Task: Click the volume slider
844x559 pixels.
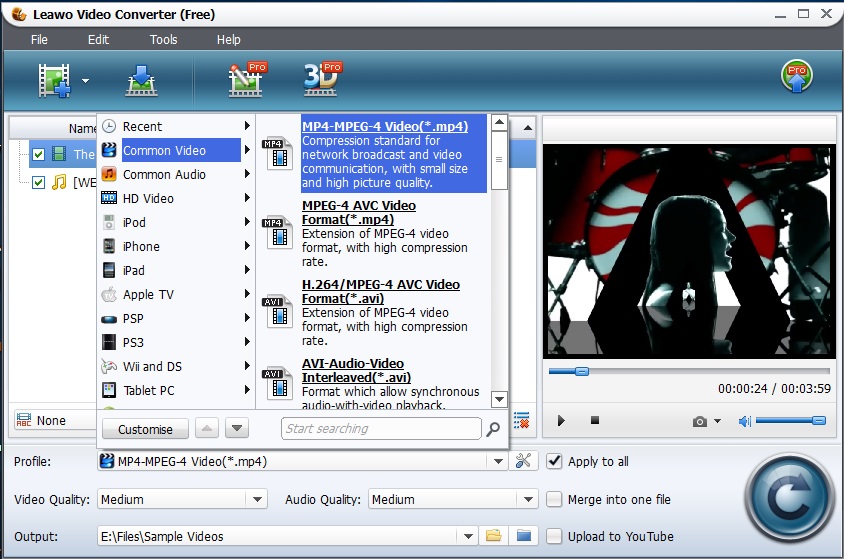Action: (x=790, y=420)
